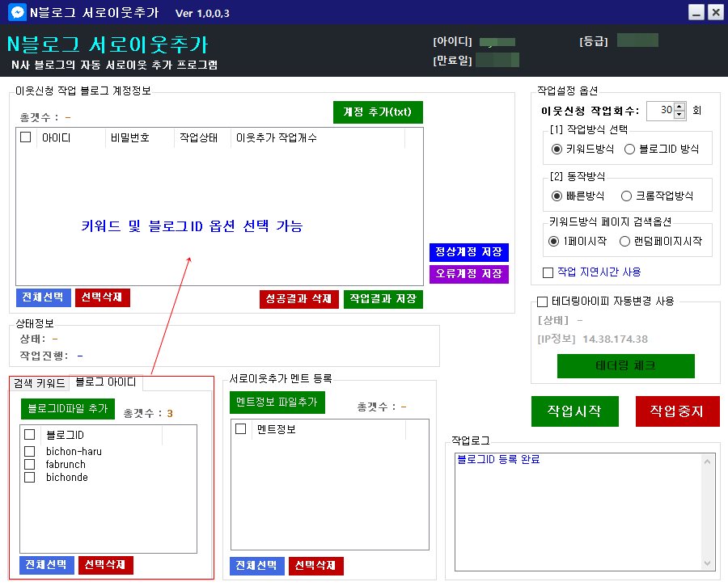Switch to the 검색 키워드 tab
This screenshot has height=586, width=728.
click(39, 383)
